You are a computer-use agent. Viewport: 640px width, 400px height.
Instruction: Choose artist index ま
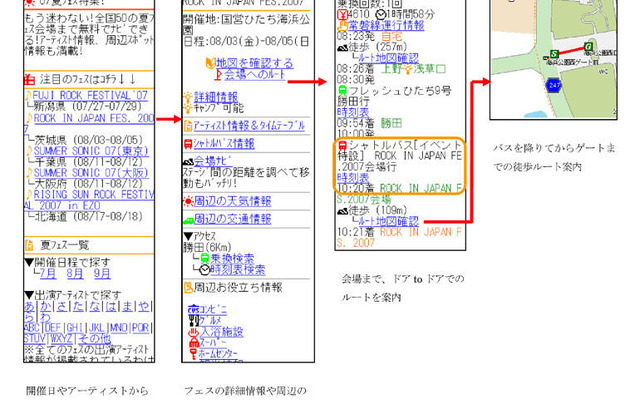click(x=127, y=306)
